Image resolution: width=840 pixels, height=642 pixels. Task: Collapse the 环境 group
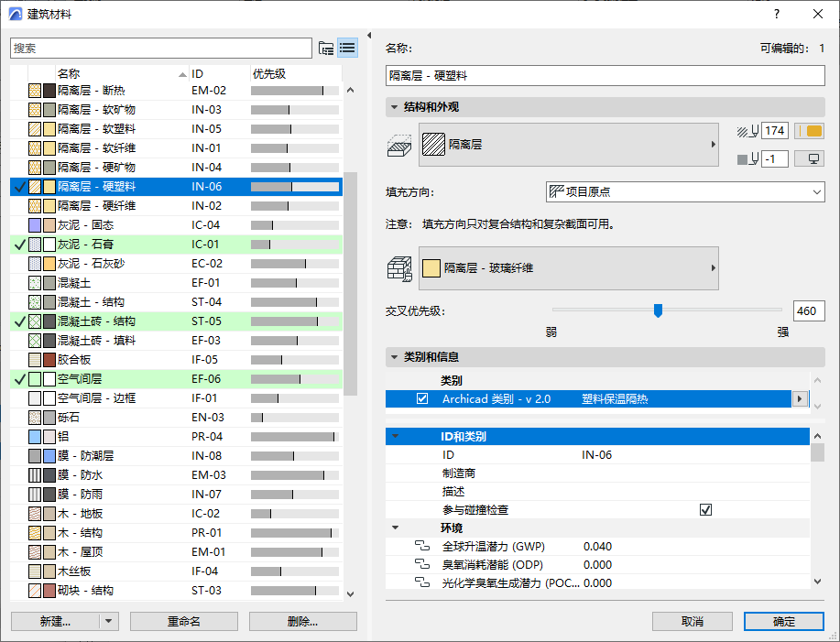pyautogui.click(x=396, y=528)
